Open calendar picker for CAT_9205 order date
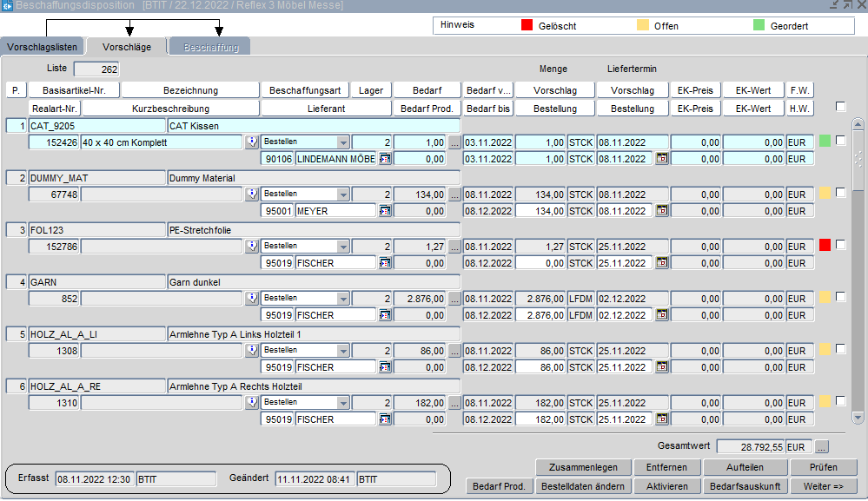The width and height of the screenshot is (868, 501). pos(661,159)
